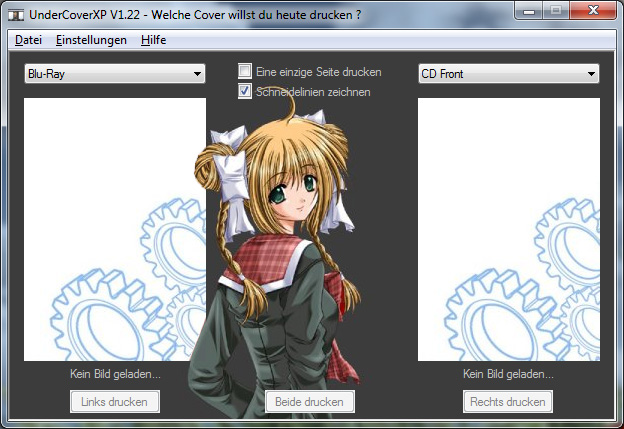Image resolution: width=624 pixels, height=429 pixels.
Task: Enable 'Eine einzige Seite drucken' checkbox
Action: click(x=245, y=71)
